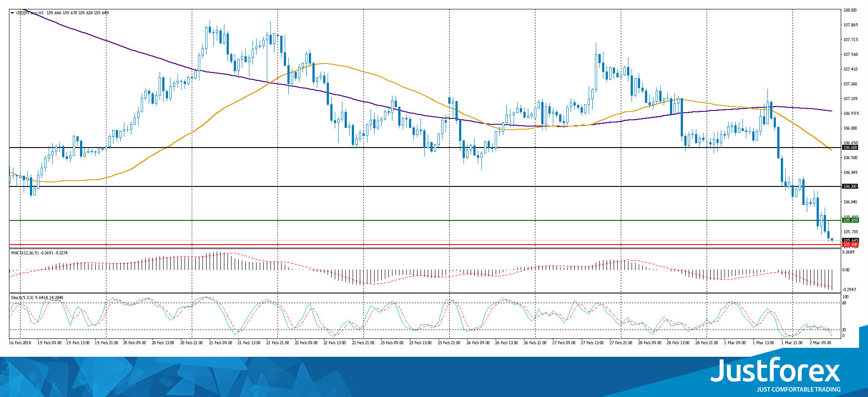Click the MACD scale value 0.2689
Image resolution: width=868 pixels, height=397 pixels.
click(x=848, y=252)
